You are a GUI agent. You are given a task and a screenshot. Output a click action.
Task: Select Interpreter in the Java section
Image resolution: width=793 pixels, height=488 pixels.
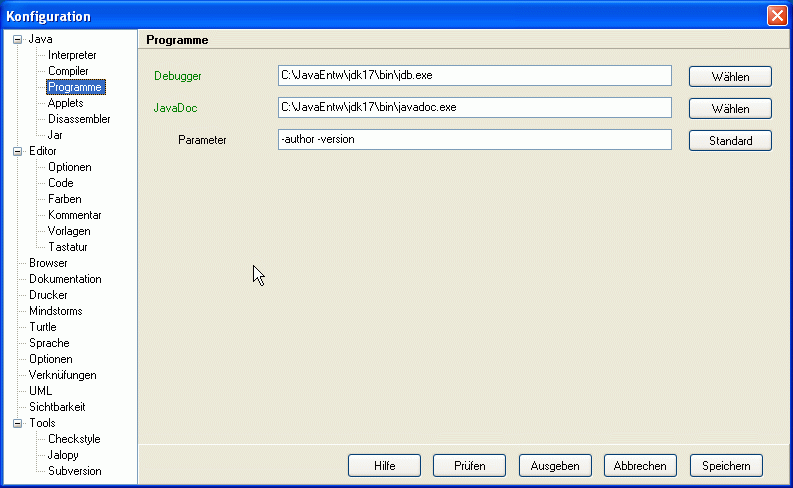[x=72, y=55]
